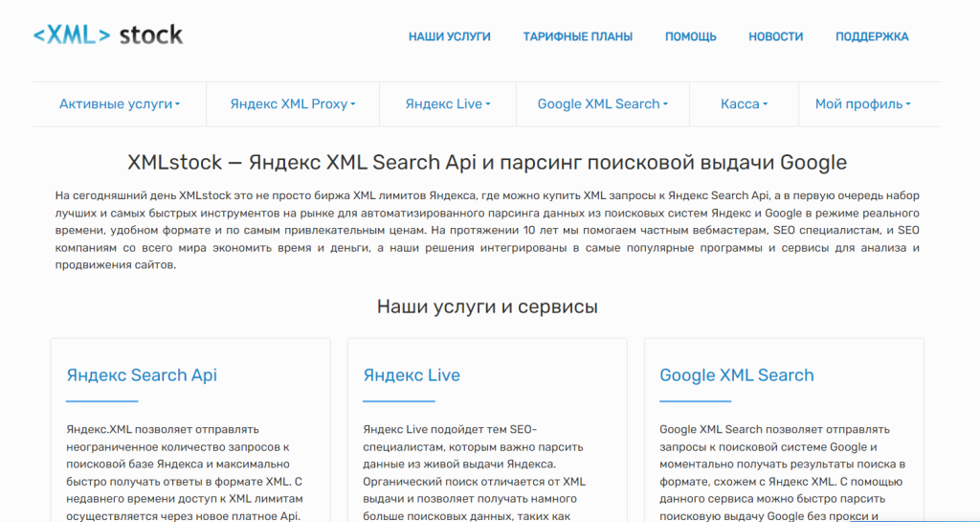Go to Тарифные планы page
The width and height of the screenshot is (980, 522).
[x=577, y=37]
